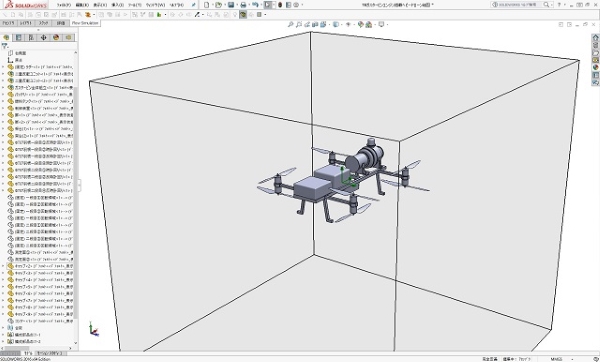The width and height of the screenshot is (600, 362).
Task: Click the Hide/Show Items icon
Action: (348, 24)
